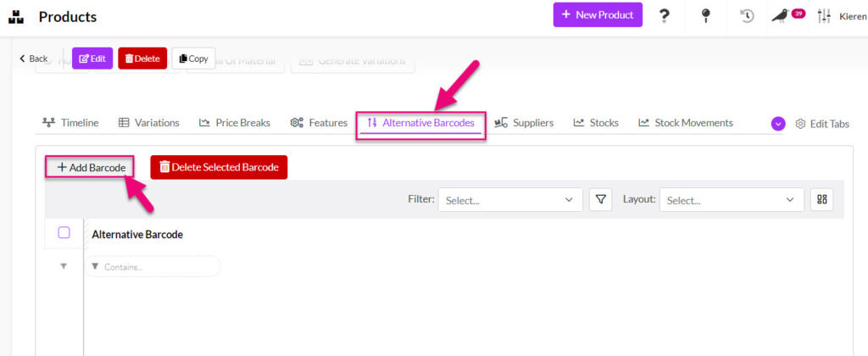This screenshot has width=868, height=356.
Task: Open the location pin icon in header
Action: tap(705, 15)
